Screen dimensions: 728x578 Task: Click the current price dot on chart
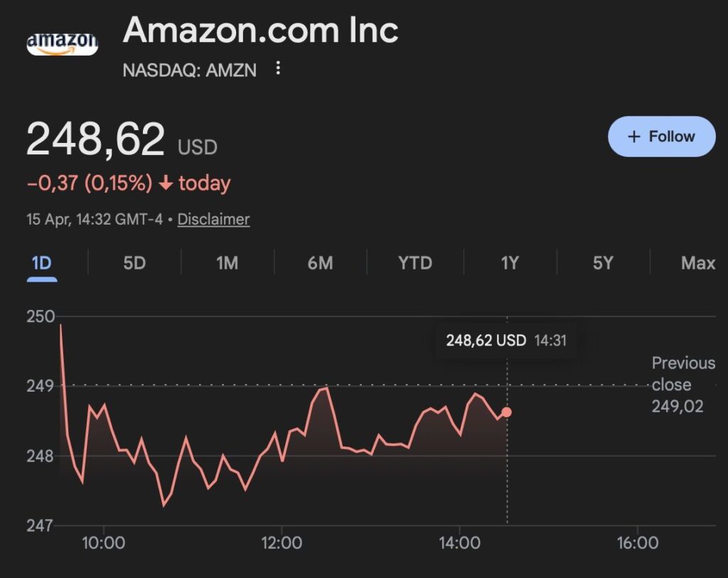point(506,412)
